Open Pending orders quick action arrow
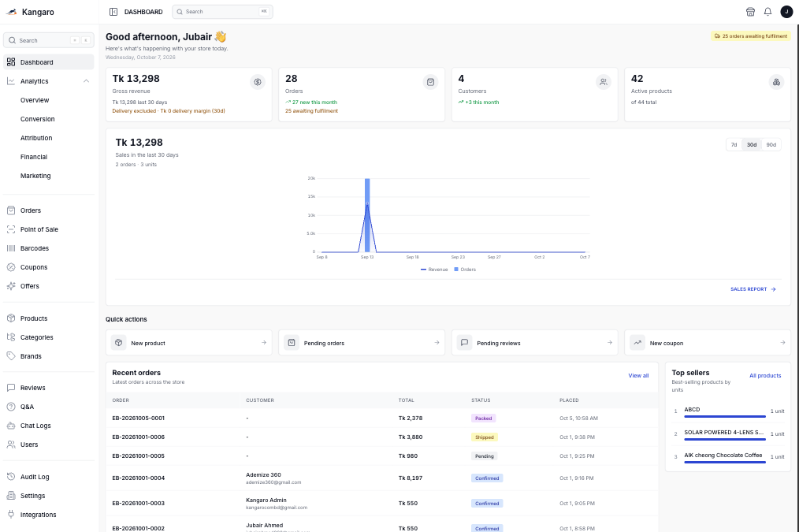This screenshot has height=532, width=799. click(437, 342)
